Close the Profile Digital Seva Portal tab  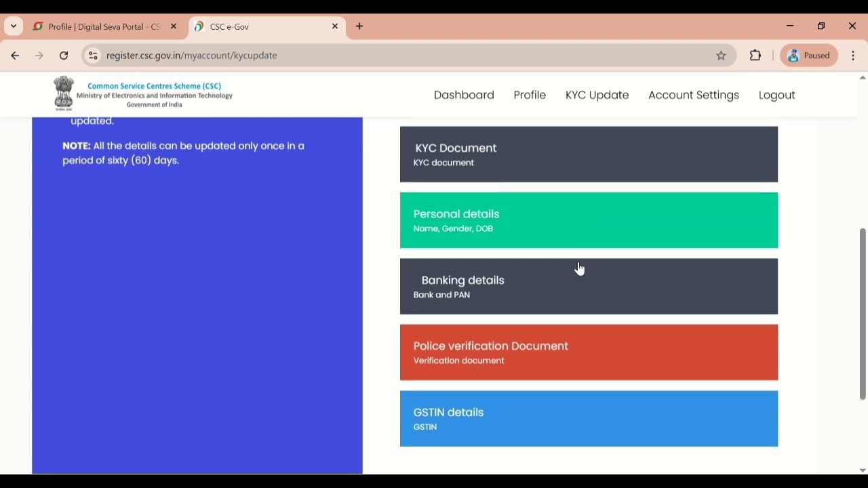pyautogui.click(x=174, y=27)
